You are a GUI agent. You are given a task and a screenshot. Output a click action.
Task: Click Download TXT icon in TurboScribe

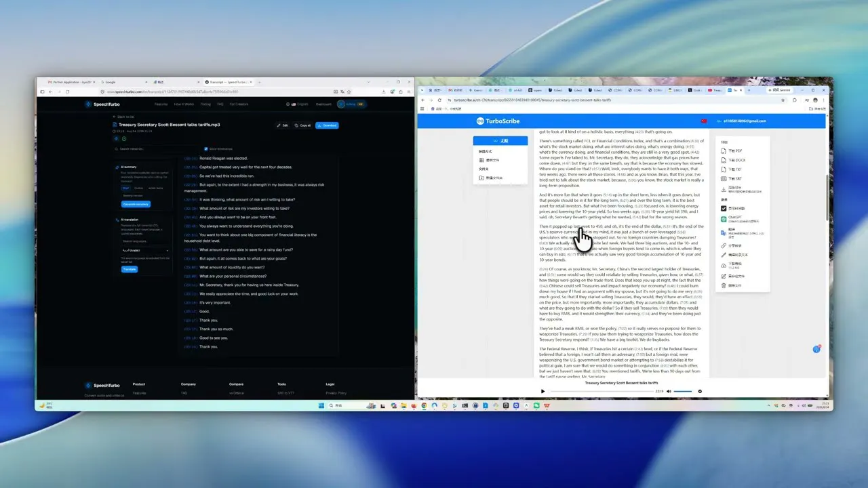click(724, 169)
